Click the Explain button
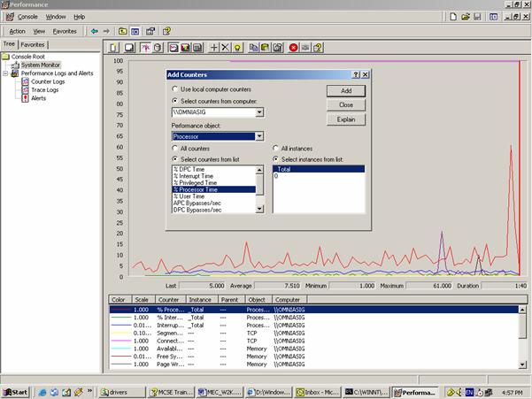Screen dimensions: 532x399 pyautogui.click(x=346, y=119)
